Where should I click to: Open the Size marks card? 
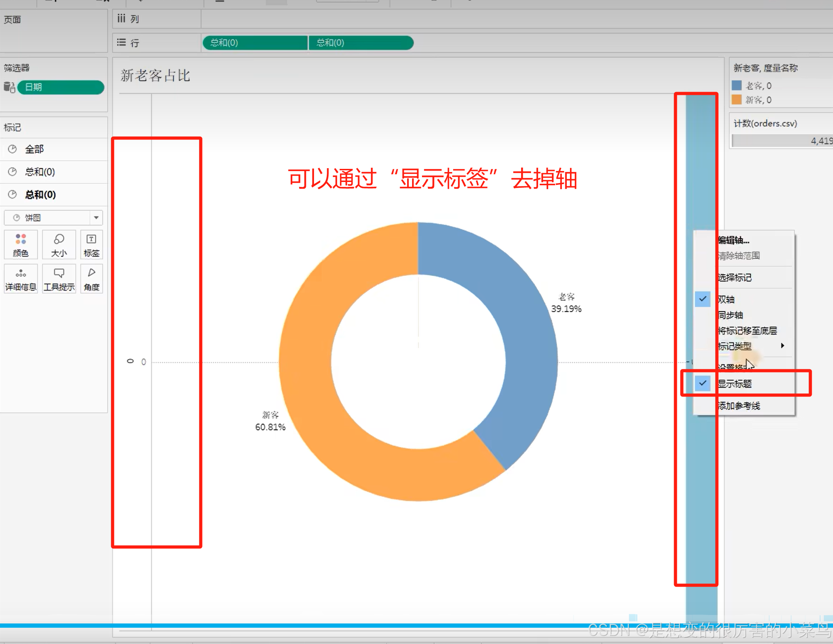point(59,244)
